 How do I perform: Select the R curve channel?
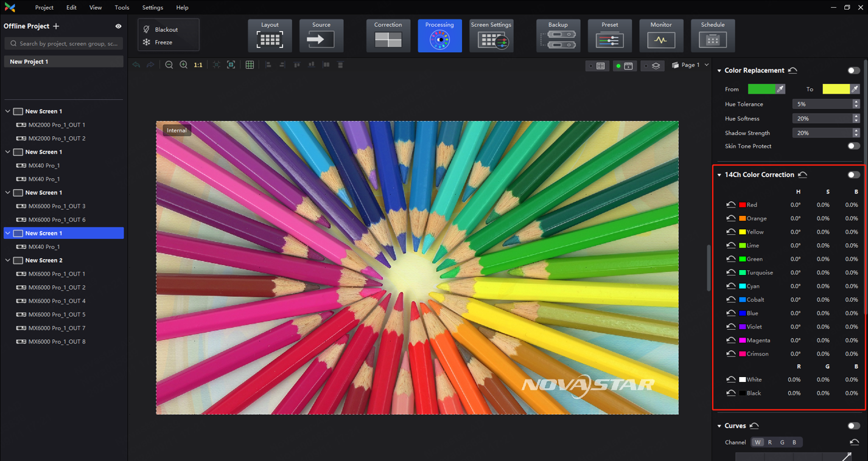(770, 442)
